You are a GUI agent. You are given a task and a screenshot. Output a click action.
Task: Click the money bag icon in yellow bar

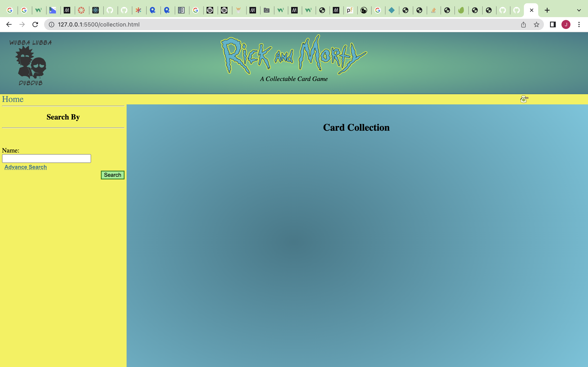coord(524,99)
